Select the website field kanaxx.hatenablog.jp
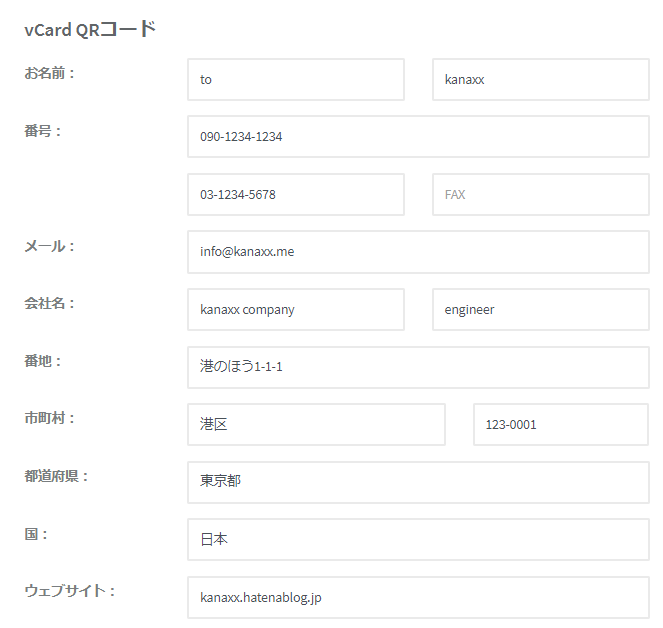This screenshot has width=663, height=628. click(419, 598)
